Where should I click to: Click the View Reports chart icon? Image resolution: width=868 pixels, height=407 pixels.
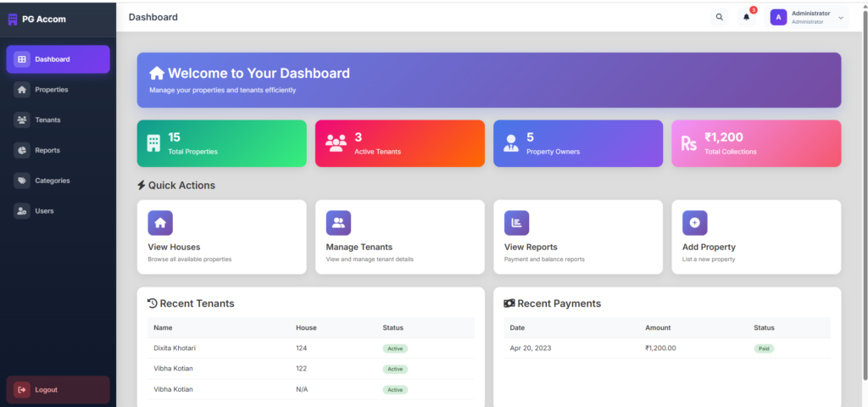(516, 223)
